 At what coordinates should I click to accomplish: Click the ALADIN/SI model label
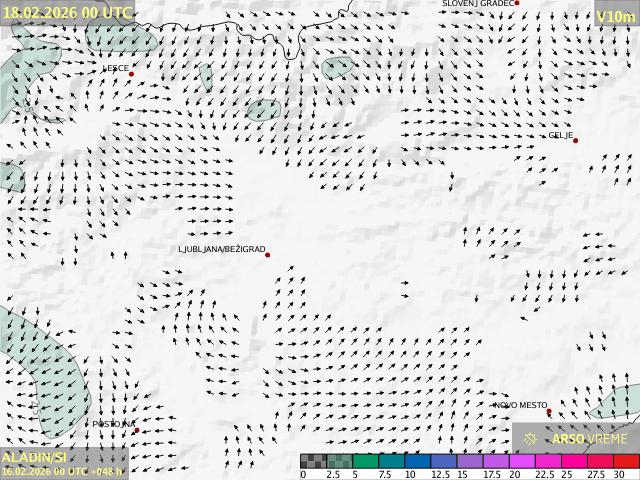point(34,456)
